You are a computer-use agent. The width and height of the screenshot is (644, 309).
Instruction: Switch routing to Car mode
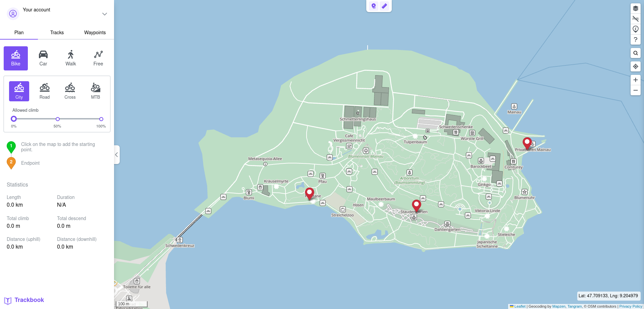pyautogui.click(x=43, y=58)
